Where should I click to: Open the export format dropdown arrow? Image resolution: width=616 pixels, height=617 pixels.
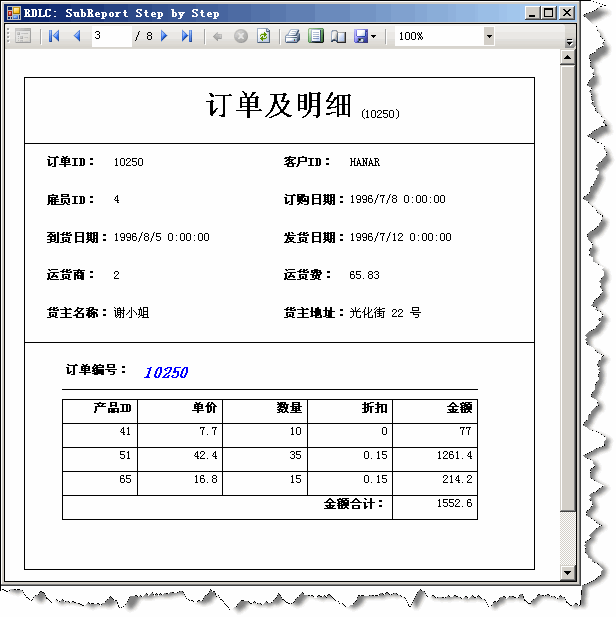coord(374,37)
